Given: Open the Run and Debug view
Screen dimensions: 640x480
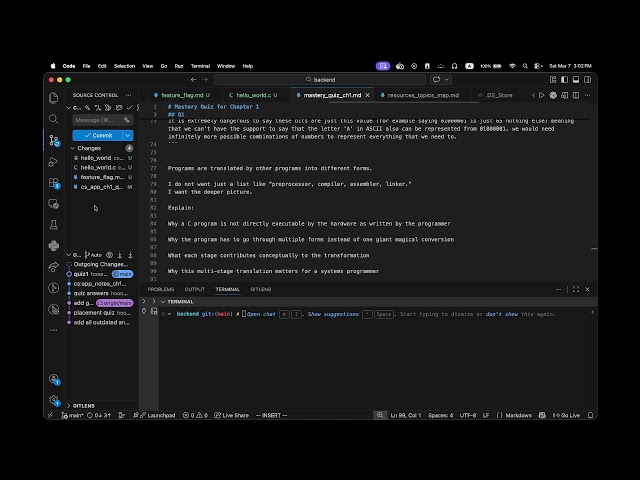Looking at the screenshot, I should (x=53, y=162).
